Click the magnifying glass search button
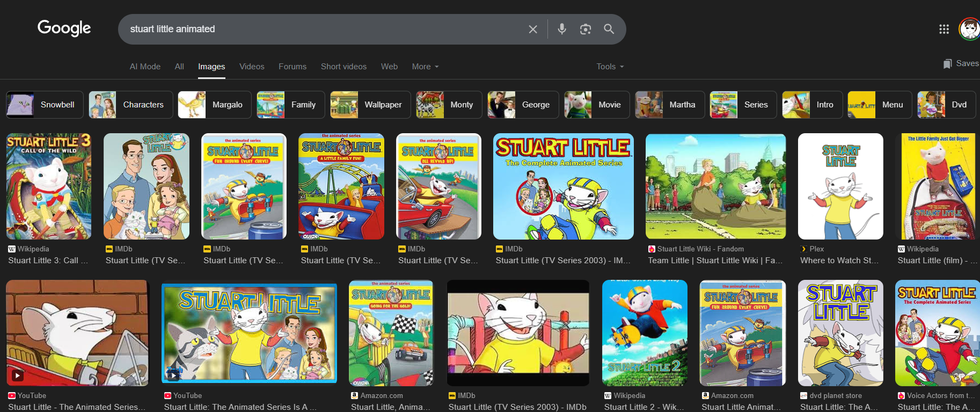This screenshot has height=412, width=980. pos(609,29)
